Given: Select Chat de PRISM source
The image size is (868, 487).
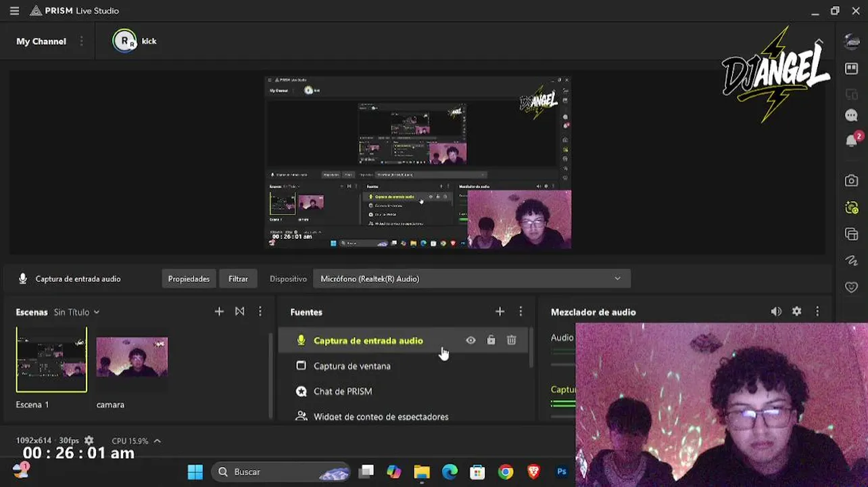Looking at the screenshot, I should click(x=403, y=391).
